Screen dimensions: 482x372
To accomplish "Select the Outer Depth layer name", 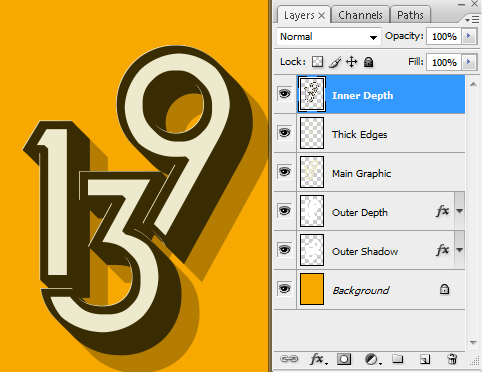I will pyautogui.click(x=360, y=213).
